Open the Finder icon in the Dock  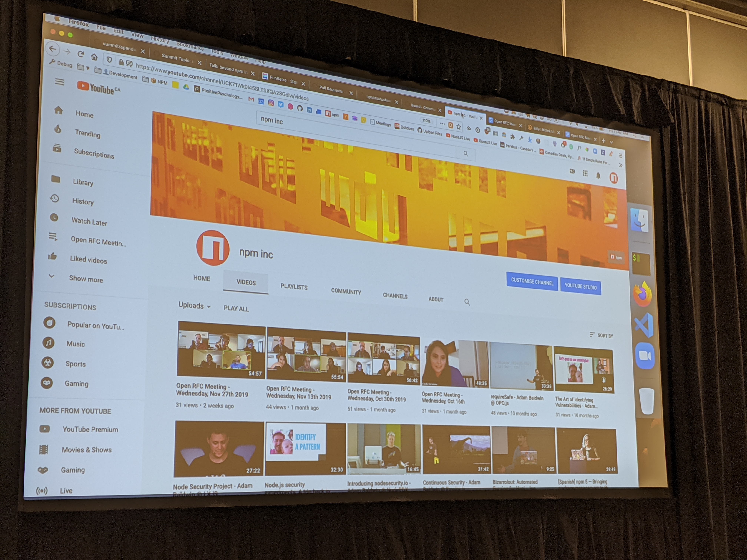point(639,220)
